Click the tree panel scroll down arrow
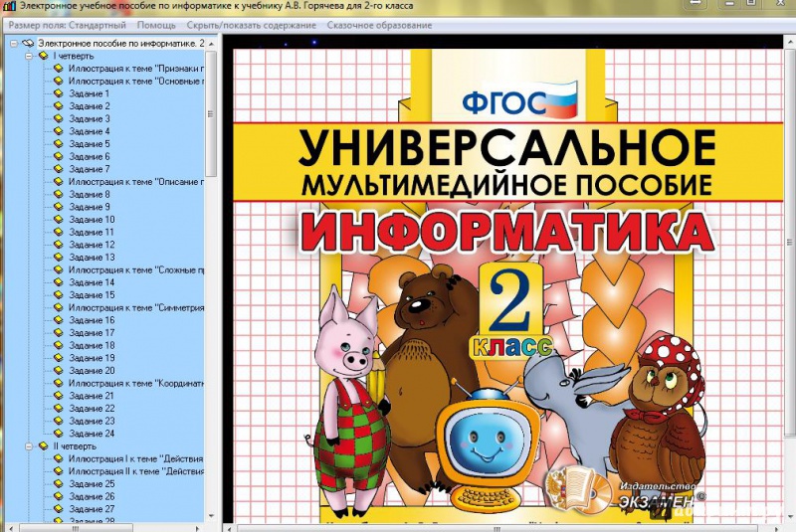Image resolution: width=796 pixels, height=532 pixels. point(211,516)
